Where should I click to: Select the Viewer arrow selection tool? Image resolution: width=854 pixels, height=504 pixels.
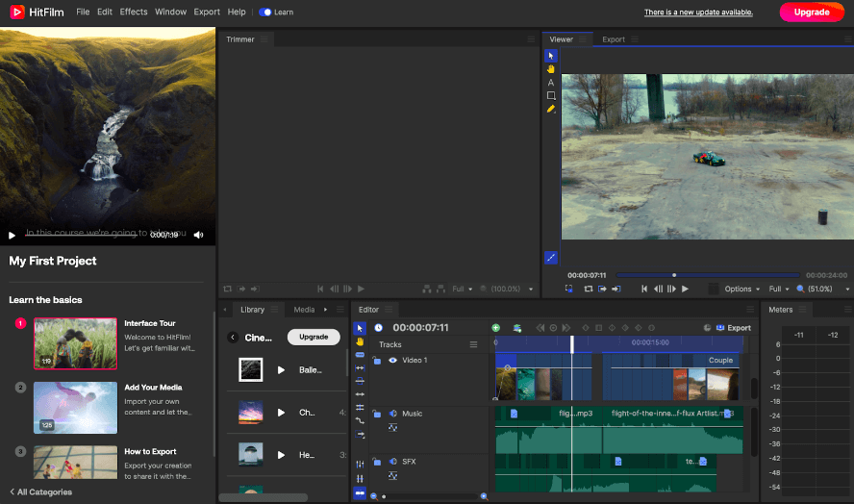(551, 56)
